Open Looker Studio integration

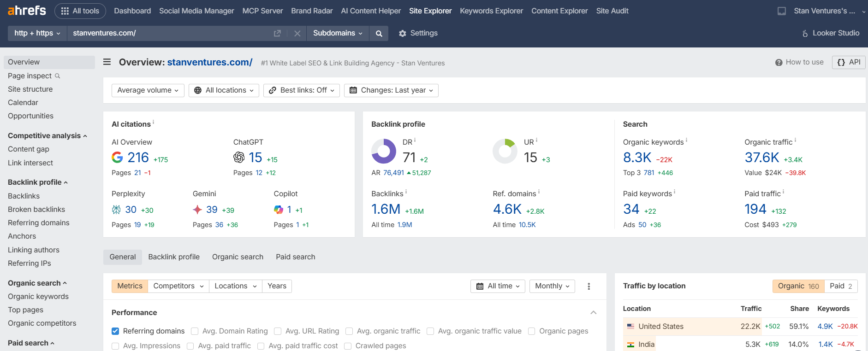831,33
